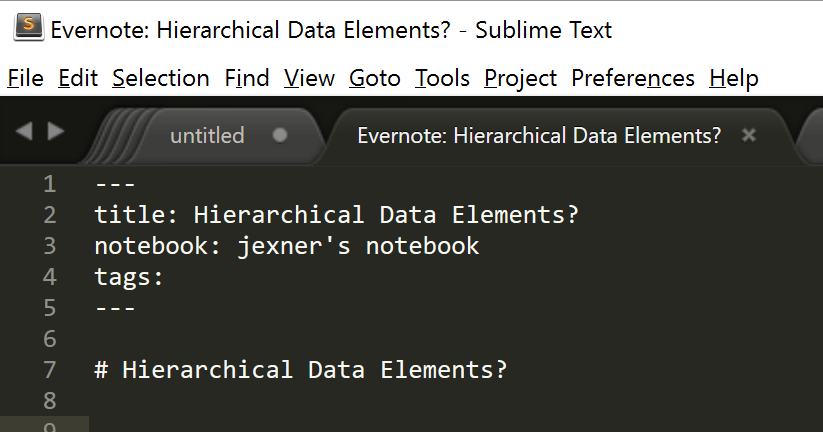Go to previous tab with left arrow
The image size is (823, 432).
click(x=26, y=131)
